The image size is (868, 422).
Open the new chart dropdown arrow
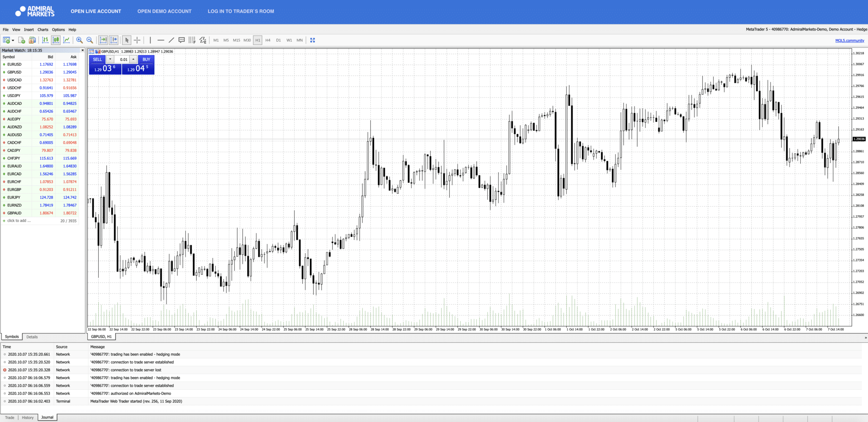click(x=13, y=40)
